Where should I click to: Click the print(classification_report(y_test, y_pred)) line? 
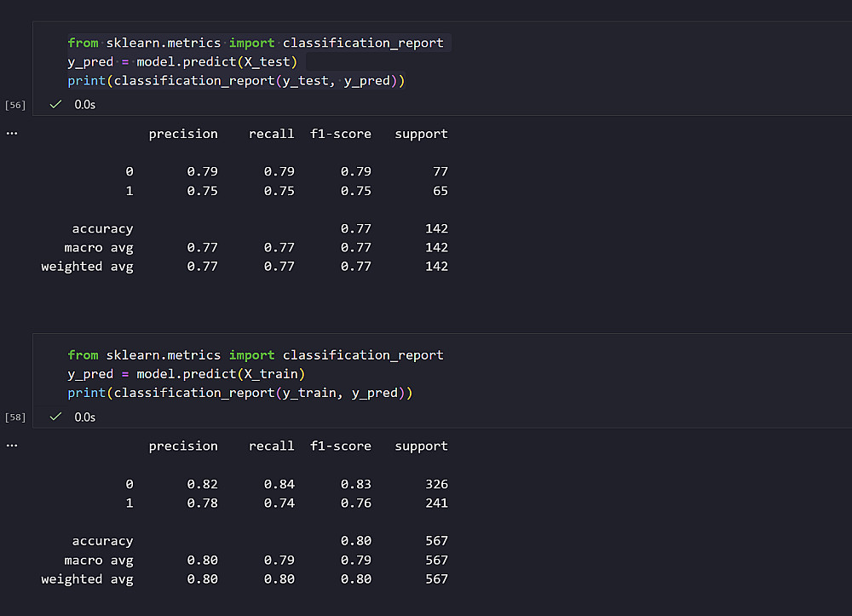point(236,81)
